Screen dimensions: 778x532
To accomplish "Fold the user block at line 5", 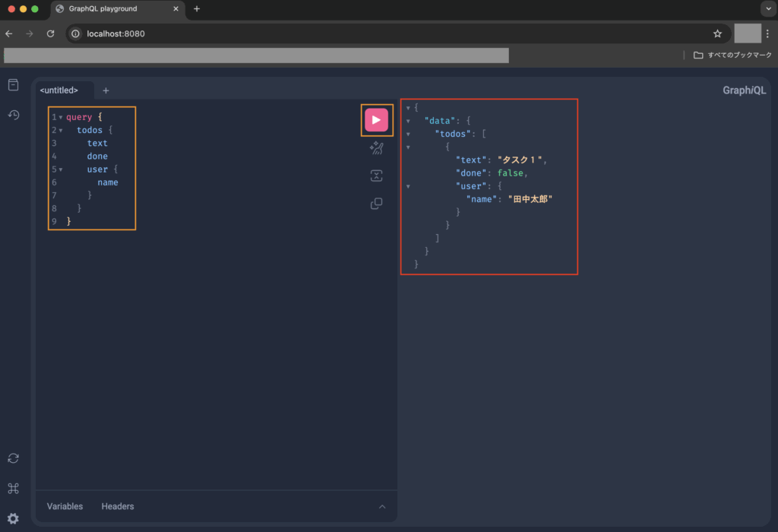I will click(61, 169).
